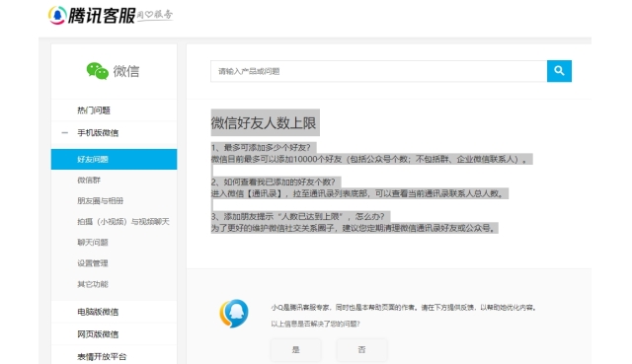Select the highlighted 好友问题 item
This screenshot has height=364, width=632.
114,159
